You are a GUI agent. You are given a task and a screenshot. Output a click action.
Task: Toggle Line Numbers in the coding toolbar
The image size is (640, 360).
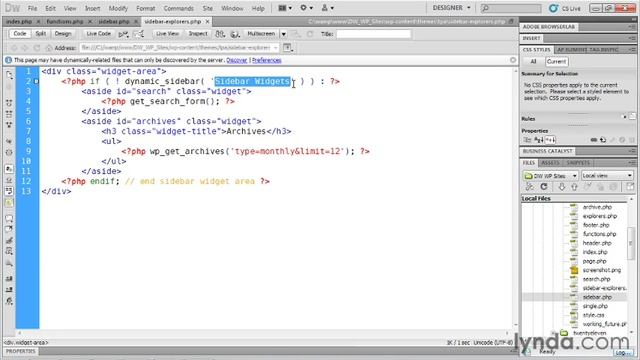(x=9, y=169)
